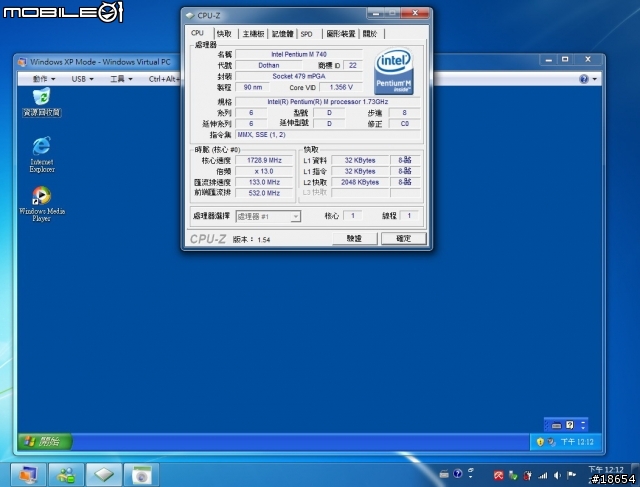640x487 pixels.
Task: Open Action Center flag tray icon
Action: [571, 475]
